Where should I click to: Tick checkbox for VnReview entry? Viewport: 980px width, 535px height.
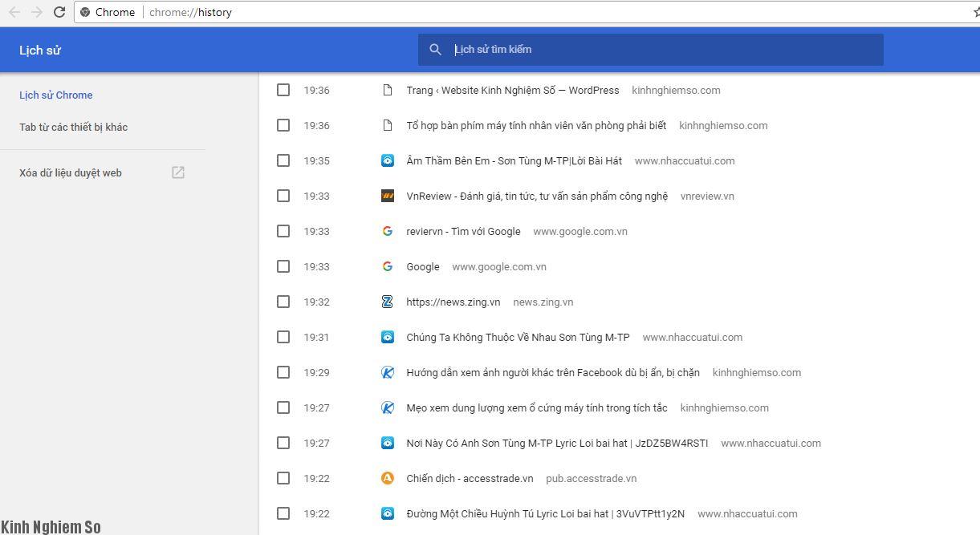283,196
